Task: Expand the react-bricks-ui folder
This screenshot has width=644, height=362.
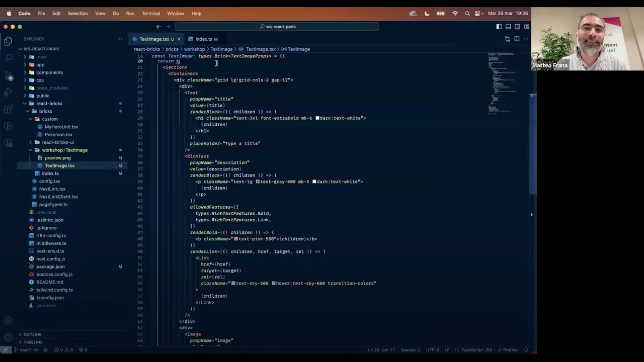Action: coord(57,142)
